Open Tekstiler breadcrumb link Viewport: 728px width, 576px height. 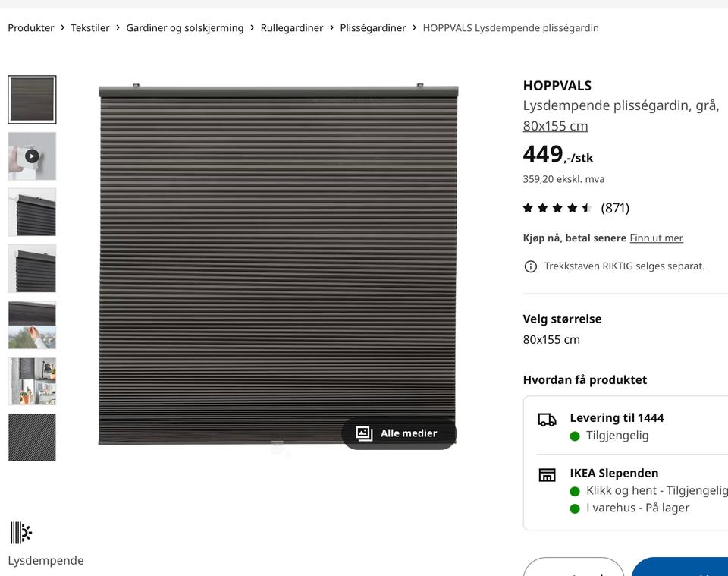90,28
